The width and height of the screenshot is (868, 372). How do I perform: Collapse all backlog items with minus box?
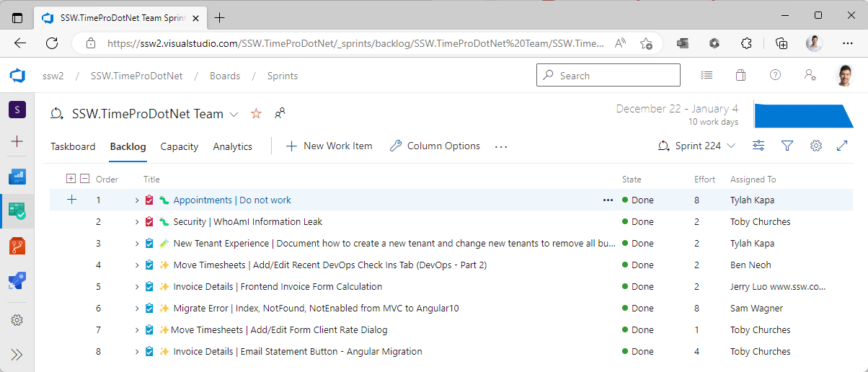click(84, 179)
